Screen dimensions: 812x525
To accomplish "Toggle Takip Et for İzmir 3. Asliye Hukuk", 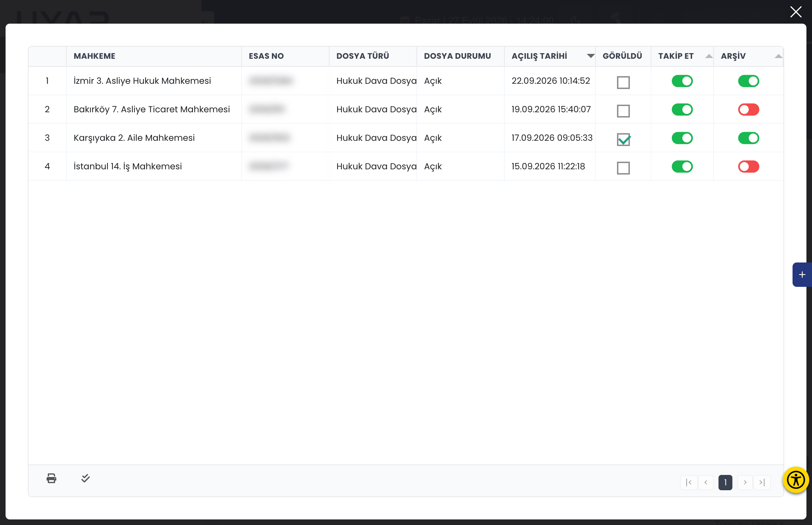I will (x=682, y=81).
